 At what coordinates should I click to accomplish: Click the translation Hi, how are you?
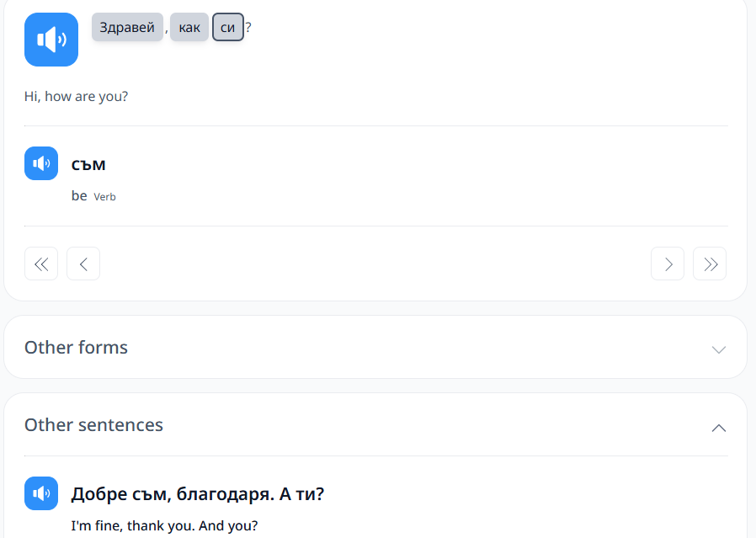coord(76,97)
